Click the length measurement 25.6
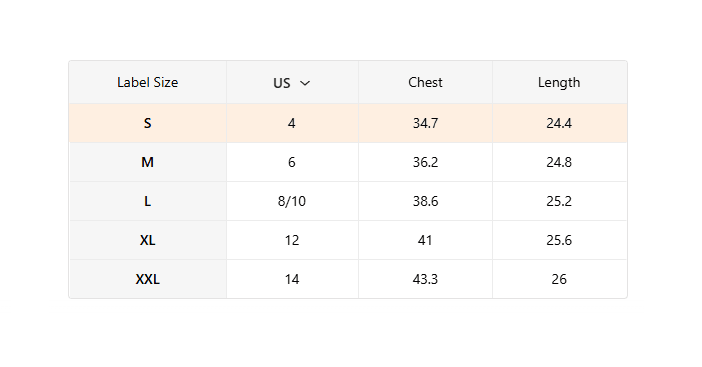The image size is (702, 367). 560,240
